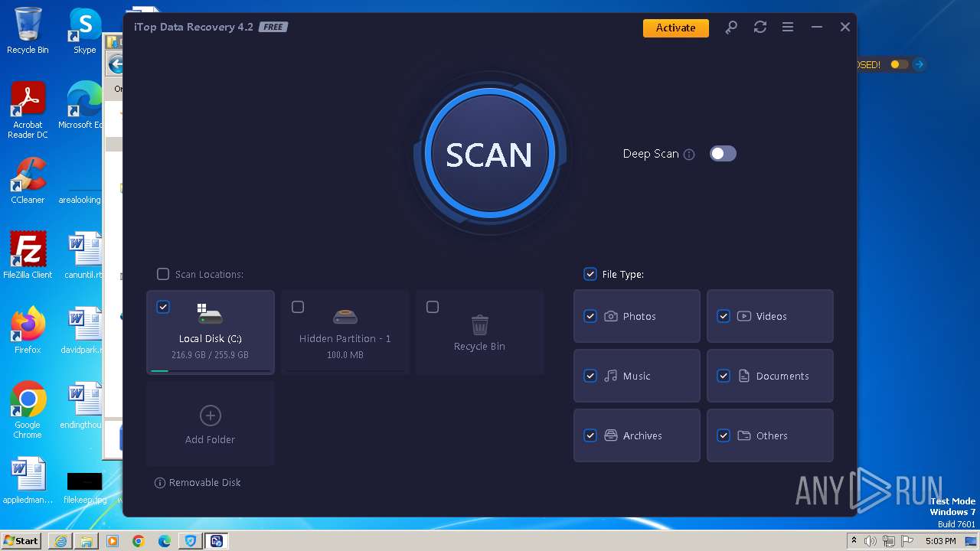The image size is (980, 551).
Task: Click the Music note icon
Action: tap(611, 376)
